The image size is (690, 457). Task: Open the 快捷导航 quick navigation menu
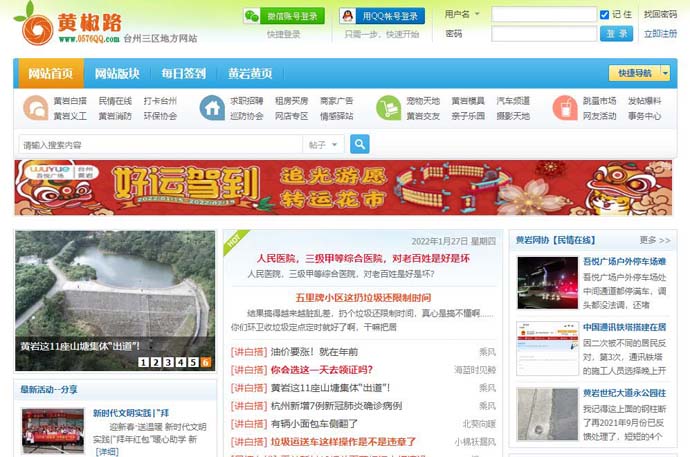pyautogui.click(x=640, y=73)
